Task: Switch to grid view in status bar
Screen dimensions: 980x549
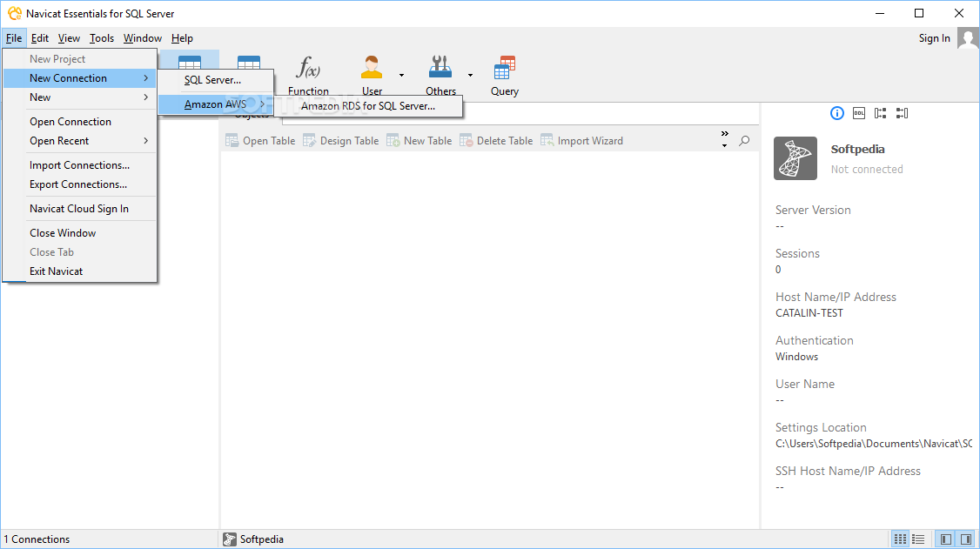Action: click(x=900, y=539)
